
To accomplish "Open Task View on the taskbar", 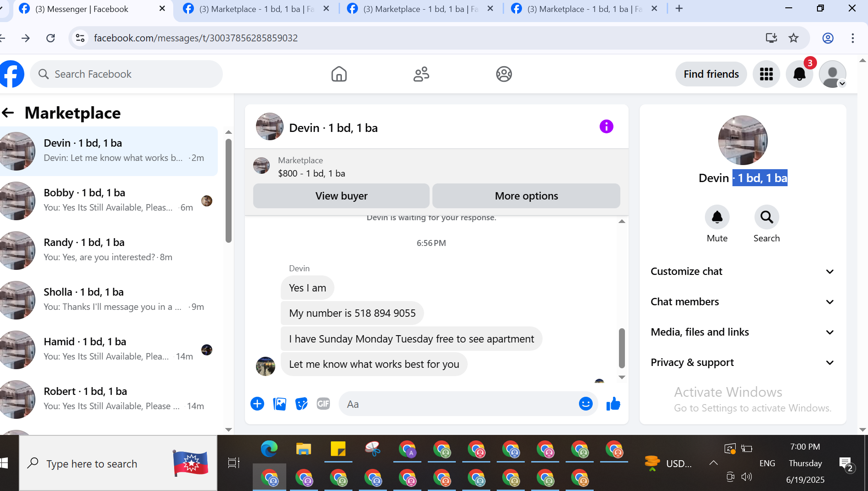I will pyautogui.click(x=234, y=463).
